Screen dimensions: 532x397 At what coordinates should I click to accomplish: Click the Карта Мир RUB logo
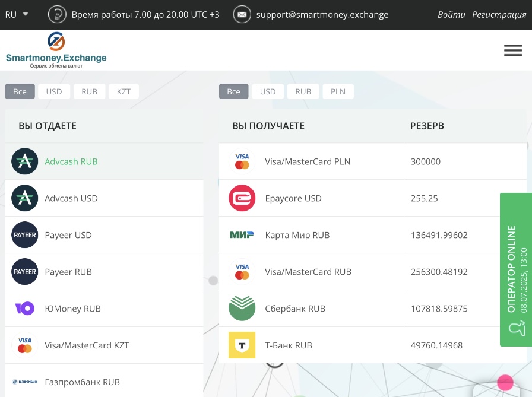point(242,235)
